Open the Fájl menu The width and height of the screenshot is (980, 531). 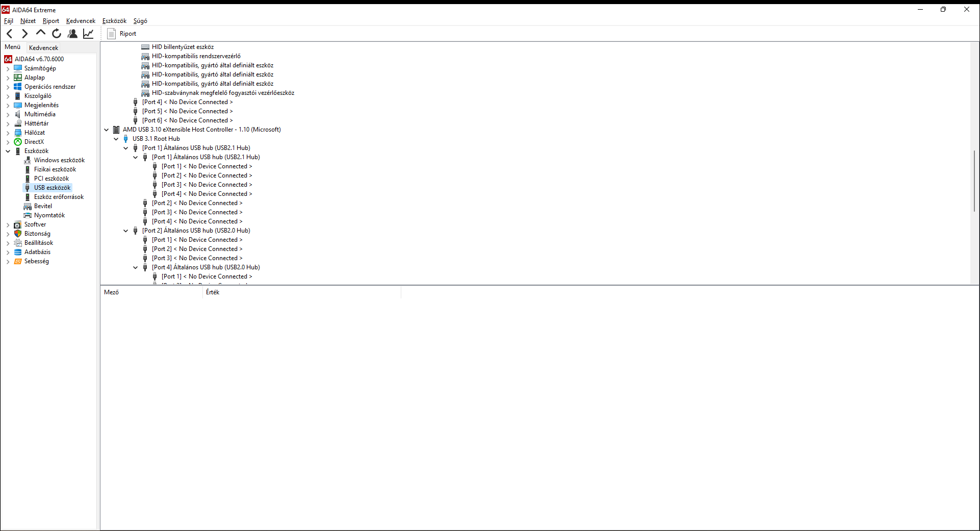(x=9, y=21)
